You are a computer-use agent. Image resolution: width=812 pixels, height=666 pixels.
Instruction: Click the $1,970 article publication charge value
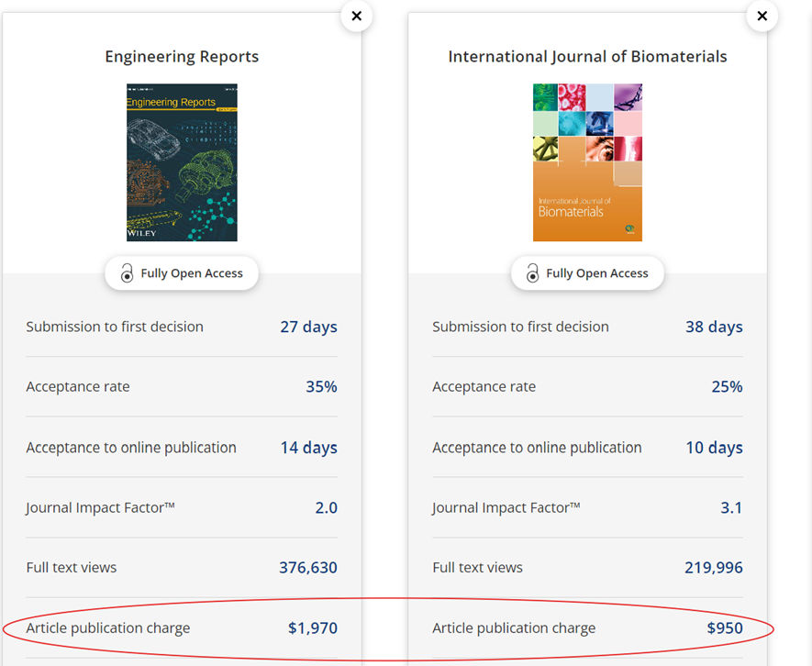pos(310,627)
